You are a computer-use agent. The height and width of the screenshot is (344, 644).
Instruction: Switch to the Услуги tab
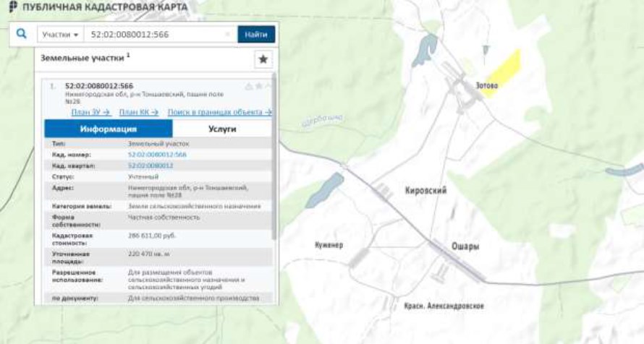(222, 129)
